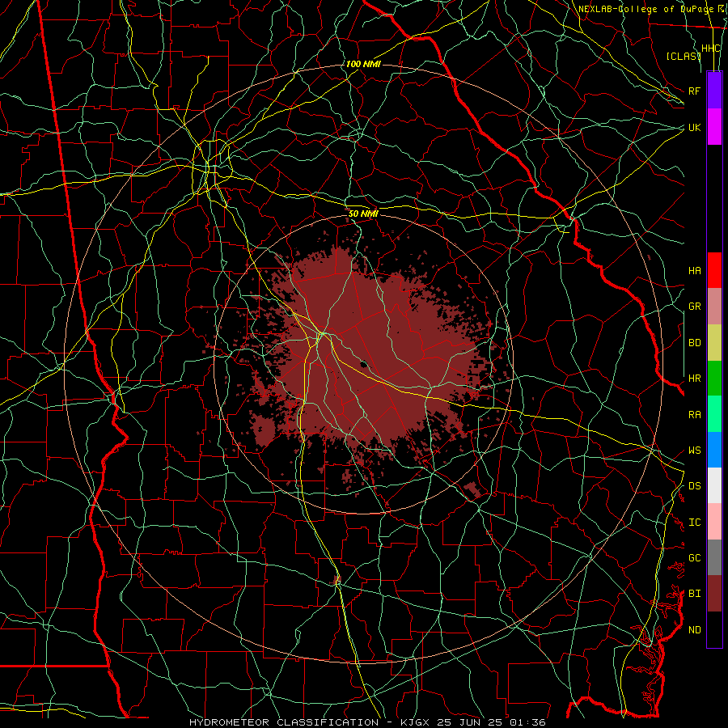
Task: Click the BD legend label
Action: point(694,343)
